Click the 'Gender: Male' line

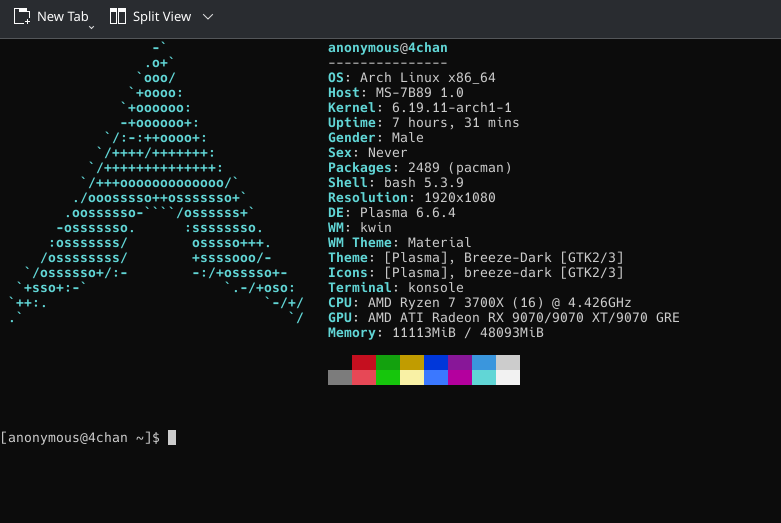(x=376, y=137)
